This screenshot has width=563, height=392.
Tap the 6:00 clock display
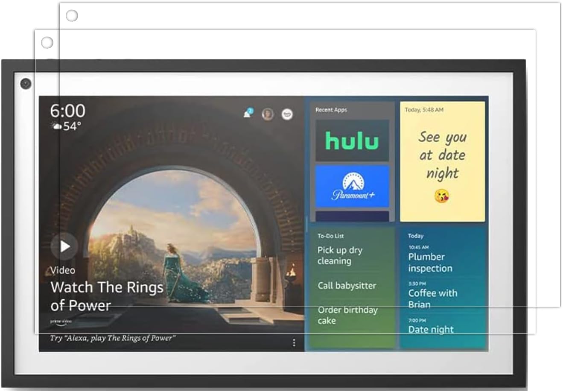[68, 111]
